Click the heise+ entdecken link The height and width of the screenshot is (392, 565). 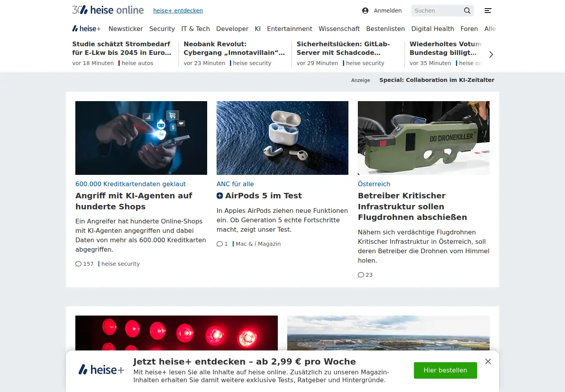coord(178,11)
